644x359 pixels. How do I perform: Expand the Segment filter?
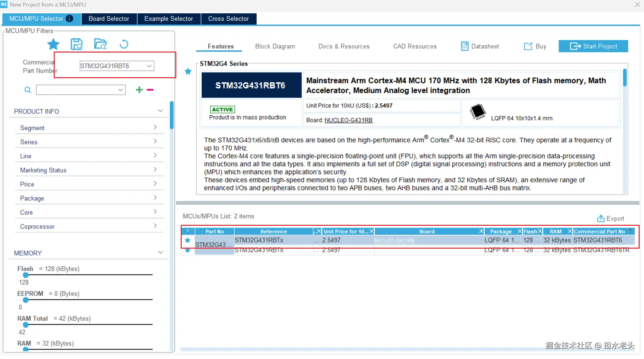(x=155, y=127)
